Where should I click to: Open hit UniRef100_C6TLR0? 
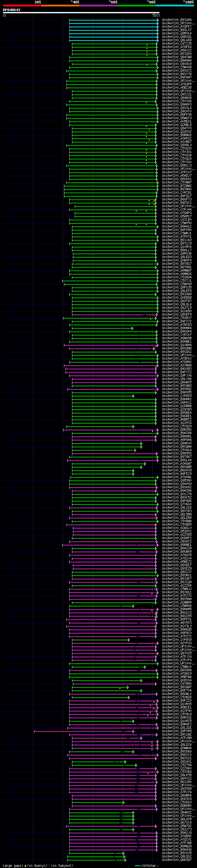tap(176, 220)
